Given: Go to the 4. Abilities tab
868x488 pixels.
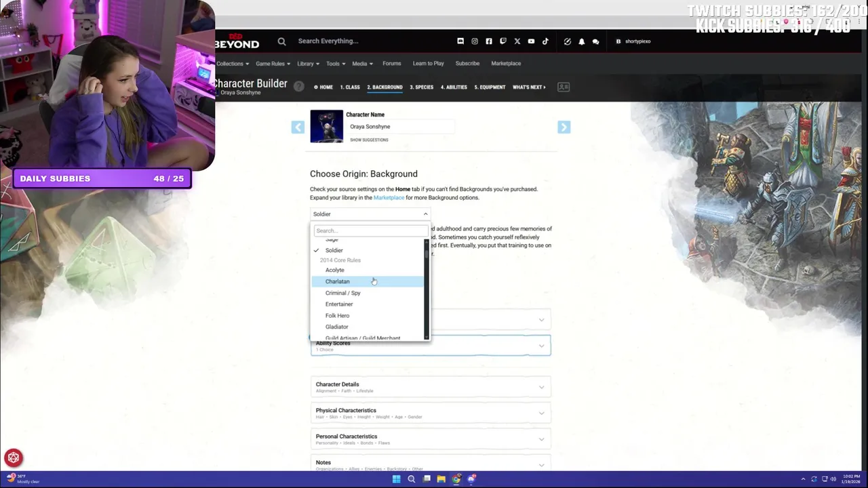Looking at the screenshot, I should pyautogui.click(x=454, y=87).
